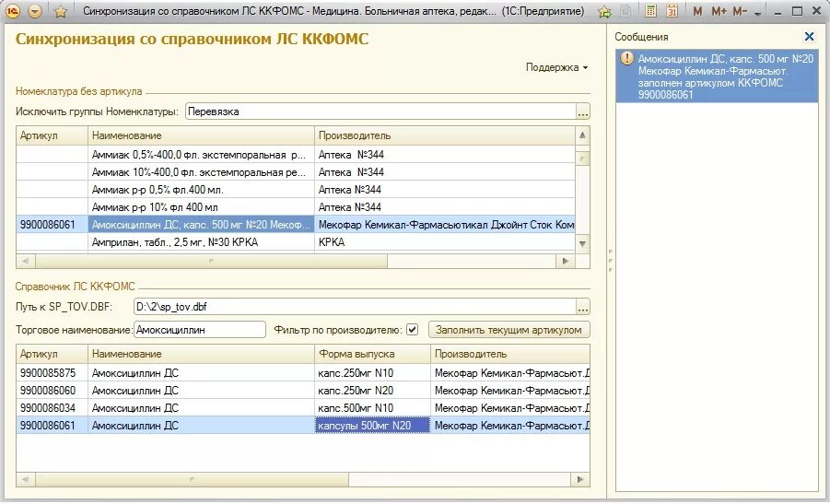Open the calendar icon
Image resolution: width=830 pixels, height=504 pixels.
click(672, 11)
